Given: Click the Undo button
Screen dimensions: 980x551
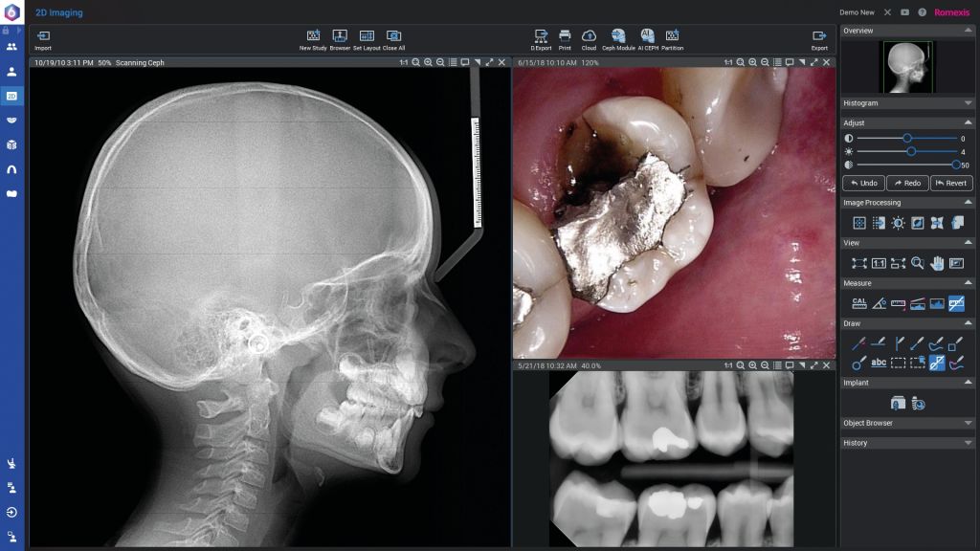Looking at the screenshot, I should point(863,183).
